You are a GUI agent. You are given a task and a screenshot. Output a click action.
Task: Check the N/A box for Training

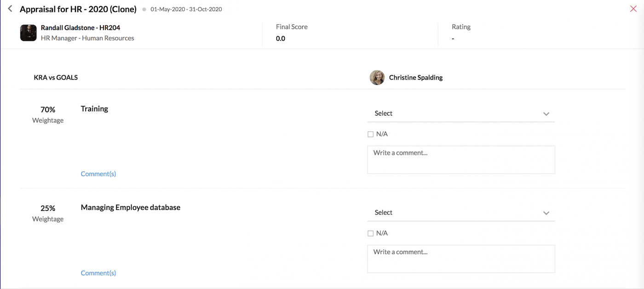371,134
